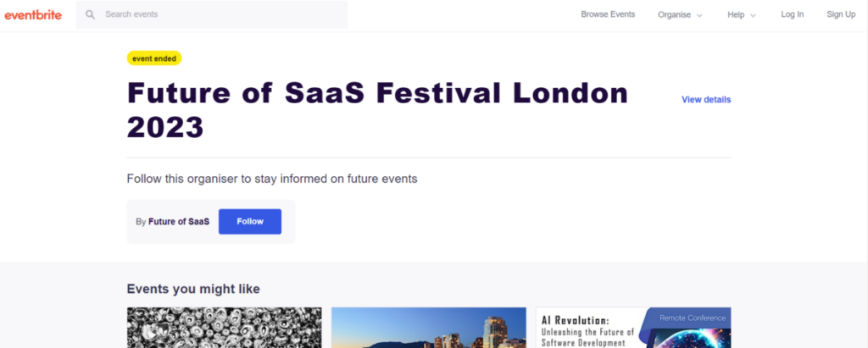Viewport: 868px width, 348px height.
Task: Click the Events you might like heading
Action: (193, 289)
